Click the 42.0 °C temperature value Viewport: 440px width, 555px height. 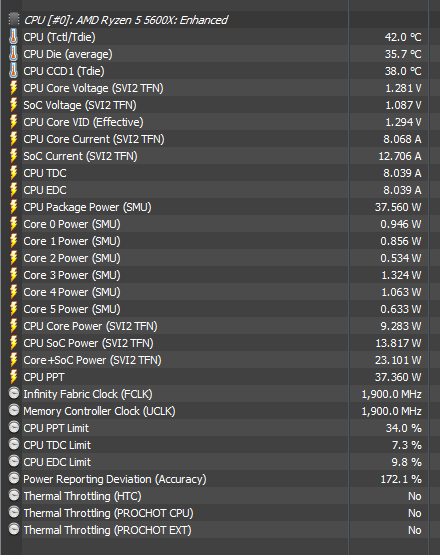tap(403, 37)
